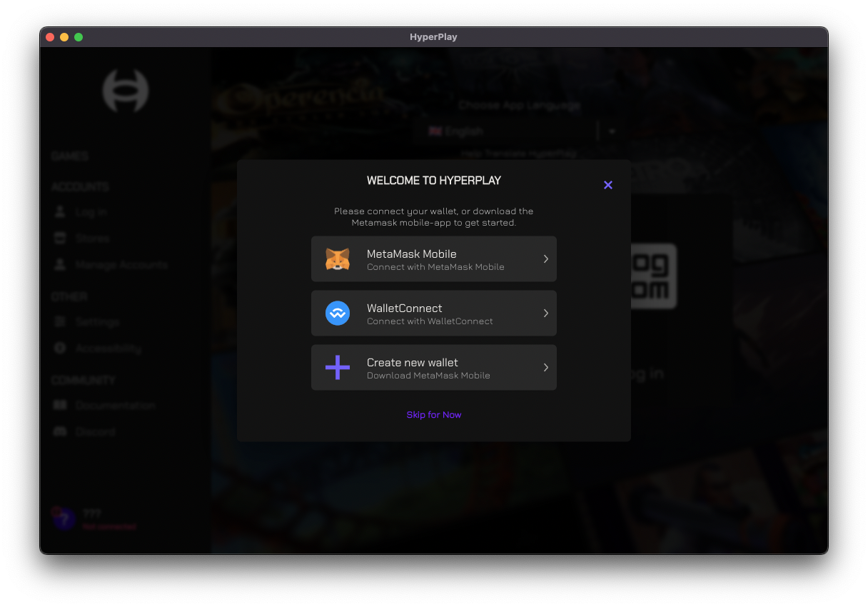Click the HyperPlay logo in the sidebar

pyautogui.click(x=126, y=91)
